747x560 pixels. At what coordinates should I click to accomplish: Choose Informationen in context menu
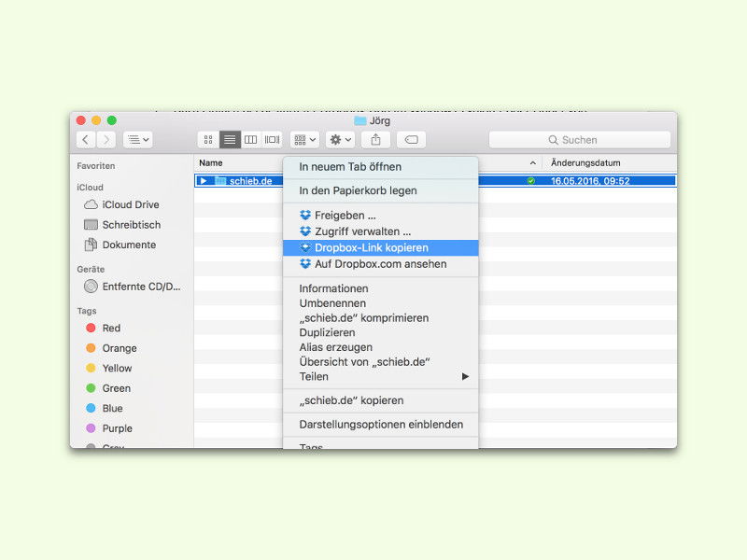point(381,288)
